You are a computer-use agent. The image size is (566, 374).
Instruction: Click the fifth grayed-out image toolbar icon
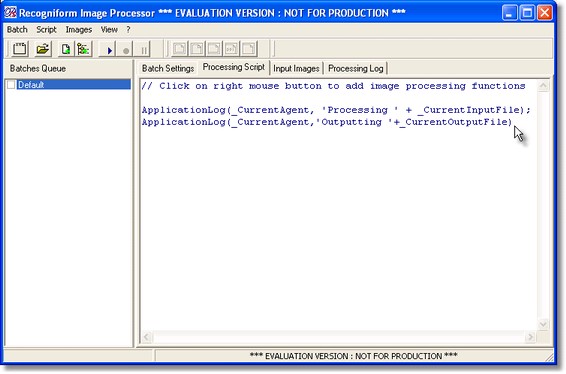click(249, 49)
